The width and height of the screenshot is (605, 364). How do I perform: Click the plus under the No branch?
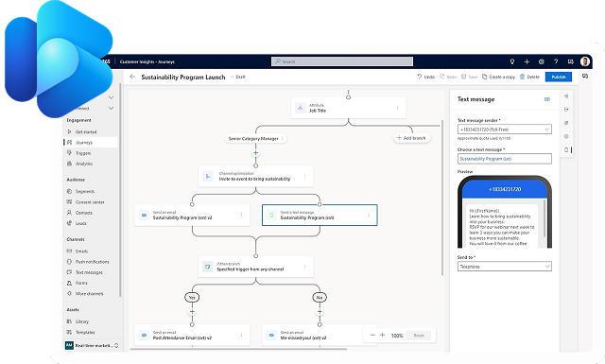click(320, 312)
